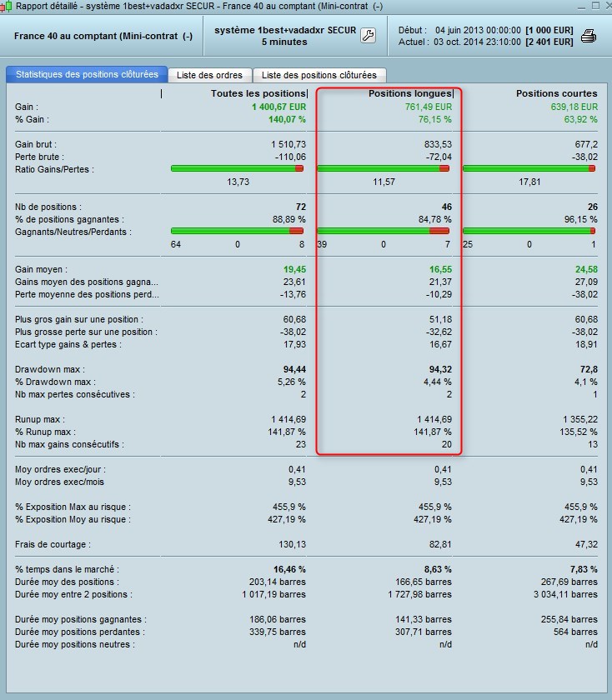
Task: Click the Ratio Gains/Pertes bar for short positions
Action: click(x=529, y=168)
